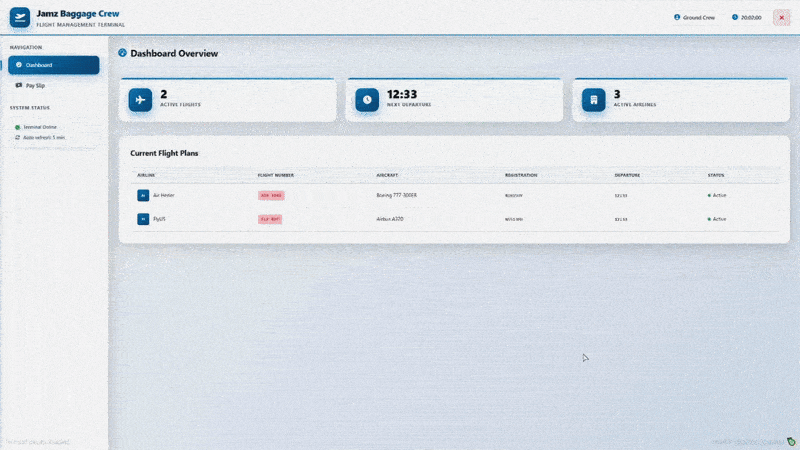Open the Pay Slip page
Screen dimensions: 800x450
pyautogui.click(x=36, y=86)
